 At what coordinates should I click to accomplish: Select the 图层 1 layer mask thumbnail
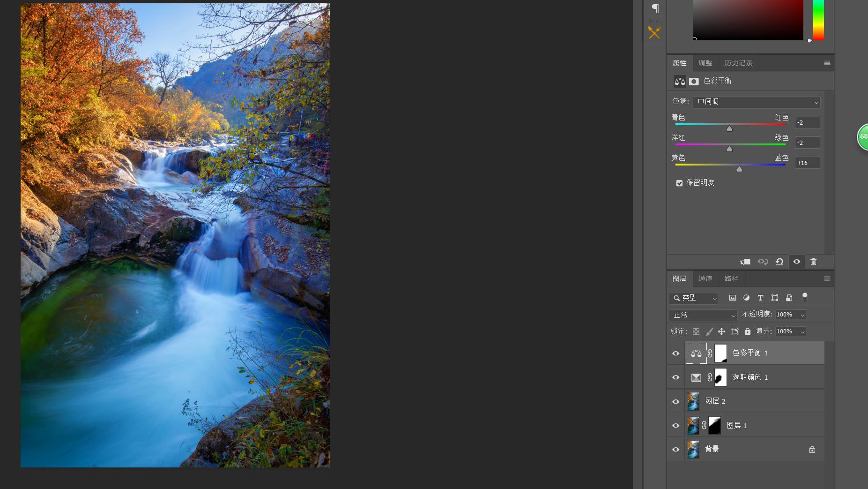tap(715, 426)
